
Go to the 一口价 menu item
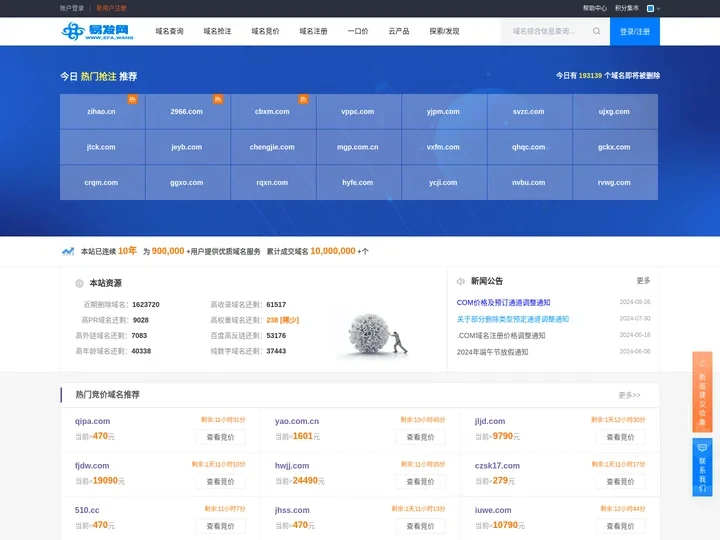click(358, 31)
